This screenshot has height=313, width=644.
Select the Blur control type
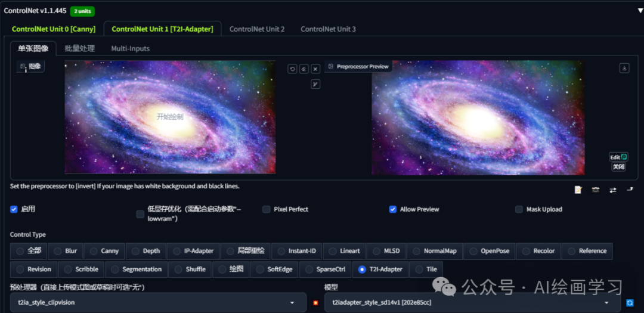pyautogui.click(x=66, y=251)
